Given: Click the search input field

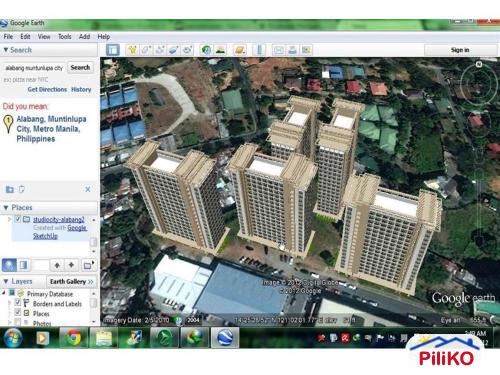Looking at the screenshot, I should tap(34, 68).
